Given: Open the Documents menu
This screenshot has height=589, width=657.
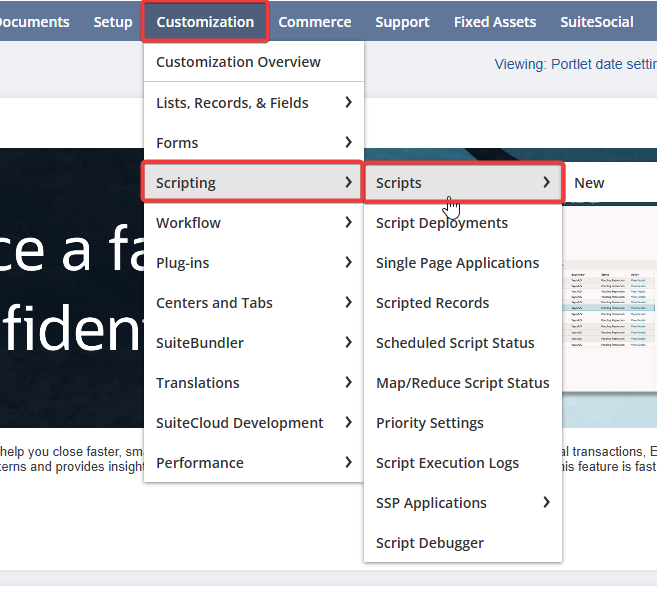Looking at the screenshot, I should [x=34, y=22].
